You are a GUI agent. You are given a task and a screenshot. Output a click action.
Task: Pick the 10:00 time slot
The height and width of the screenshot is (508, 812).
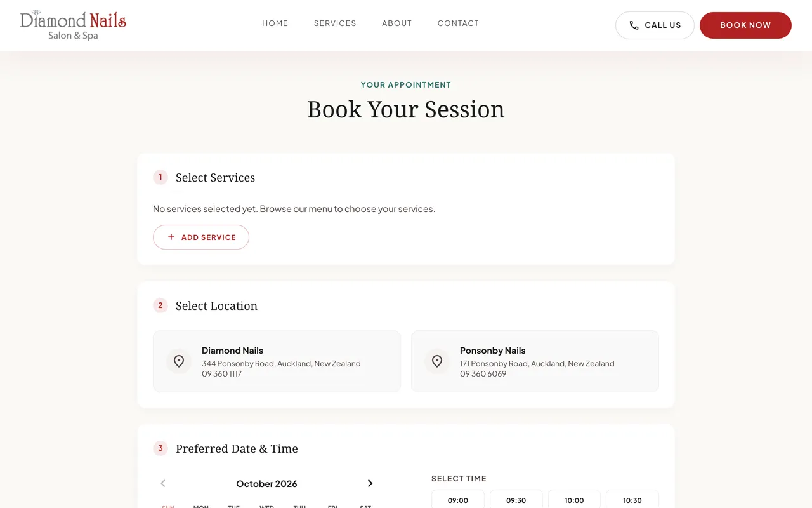(574, 499)
